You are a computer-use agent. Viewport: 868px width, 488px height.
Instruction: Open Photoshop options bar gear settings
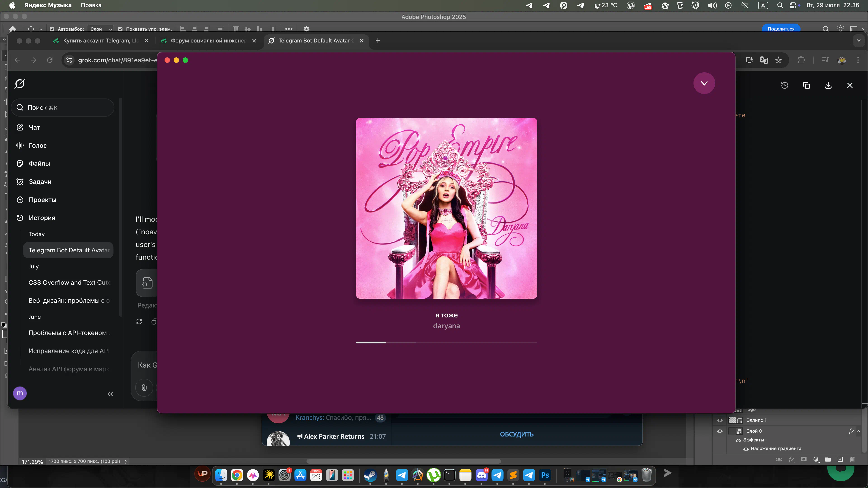pos(306,29)
